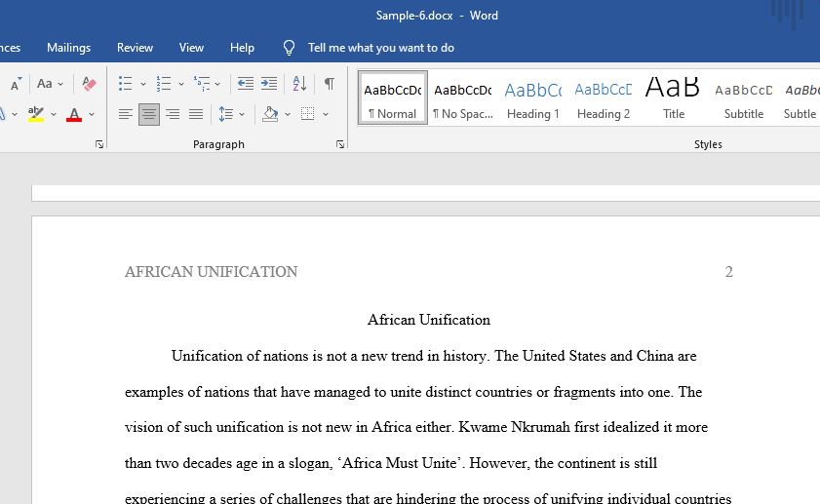This screenshot has height=504, width=820.
Task: Click the words Kwame Nkrumah in the paragraph
Action: click(514, 427)
